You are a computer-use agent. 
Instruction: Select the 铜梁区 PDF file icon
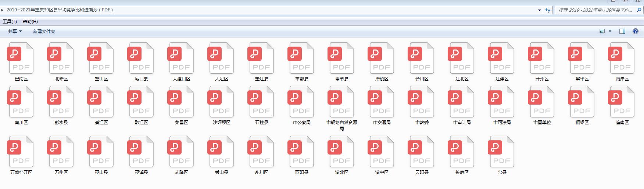point(582,102)
